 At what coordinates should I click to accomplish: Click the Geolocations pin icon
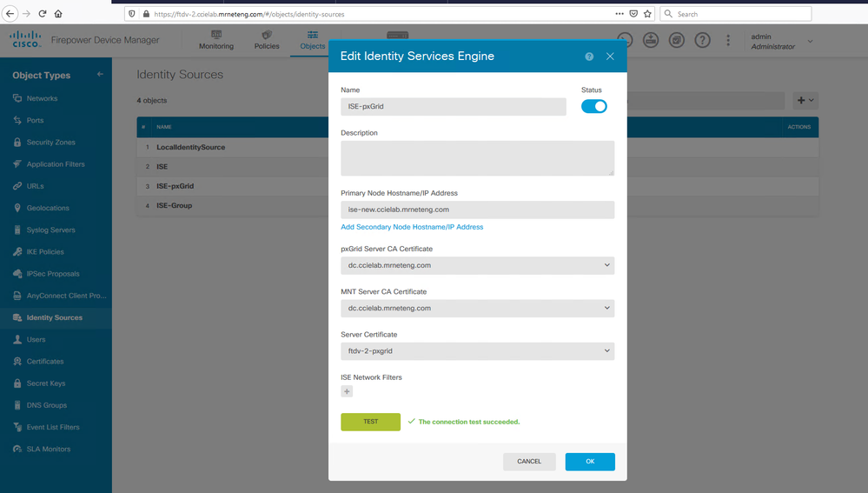(17, 209)
